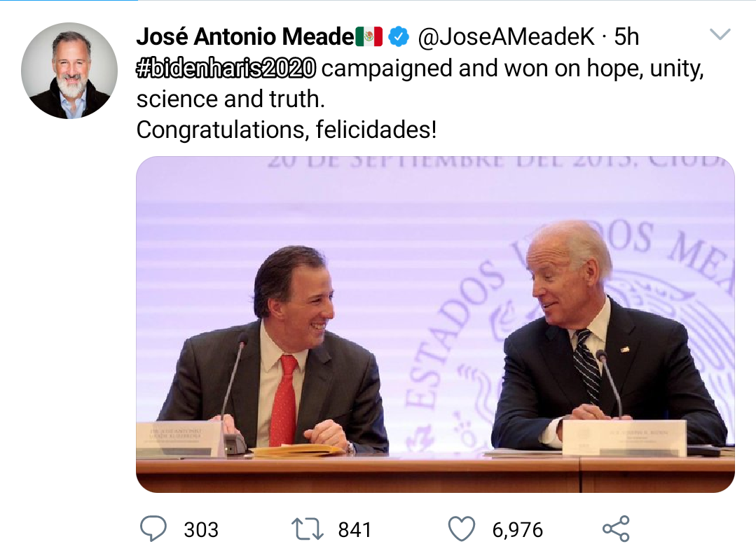Click the blue verified checkmark badge
Viewport: 756px width, 558px height.
pos(399,36)
